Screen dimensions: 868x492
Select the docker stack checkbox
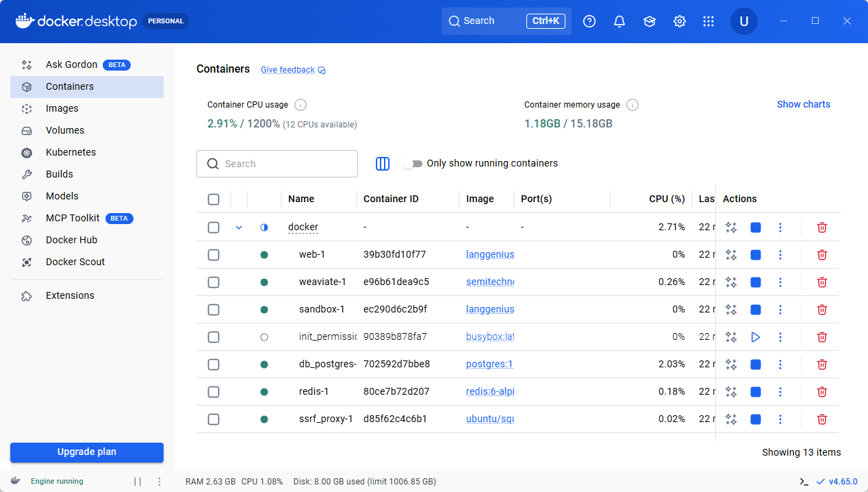click(x=214, y=227)
